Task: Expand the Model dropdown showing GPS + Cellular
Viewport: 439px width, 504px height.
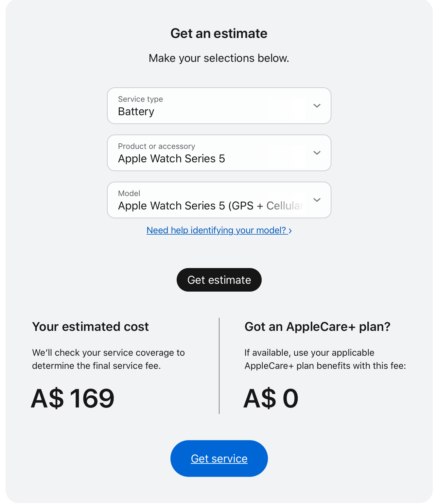Action: 209,200
